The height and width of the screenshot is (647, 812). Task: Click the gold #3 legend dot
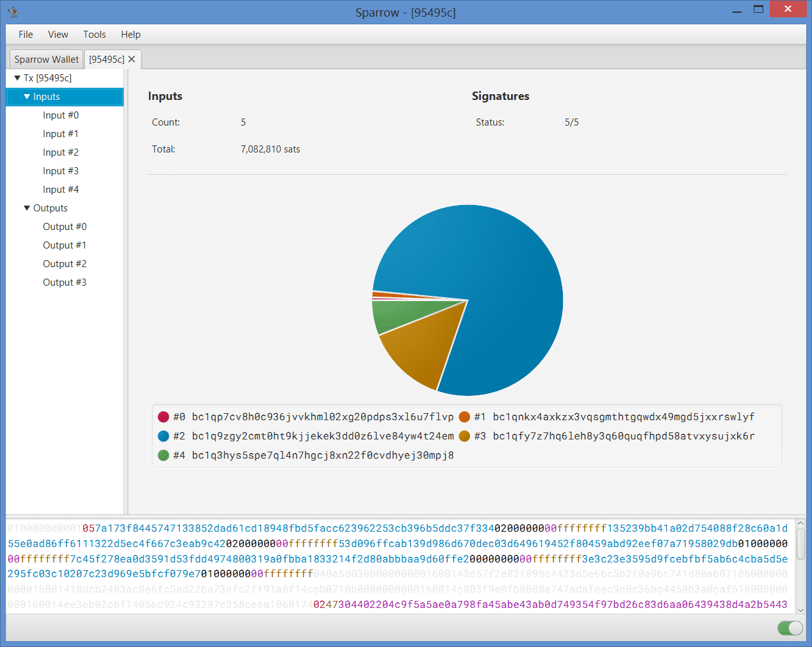[x=464, y=436]
